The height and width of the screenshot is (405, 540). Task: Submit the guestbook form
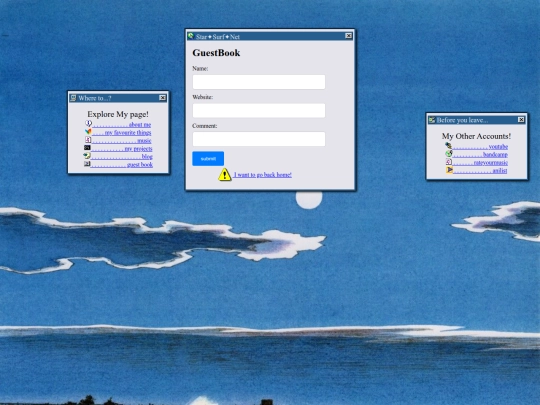208,158
